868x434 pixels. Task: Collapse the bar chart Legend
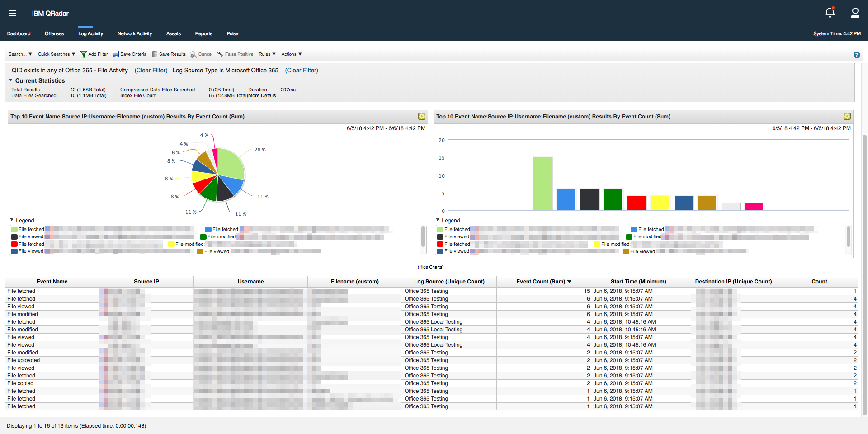438,220
